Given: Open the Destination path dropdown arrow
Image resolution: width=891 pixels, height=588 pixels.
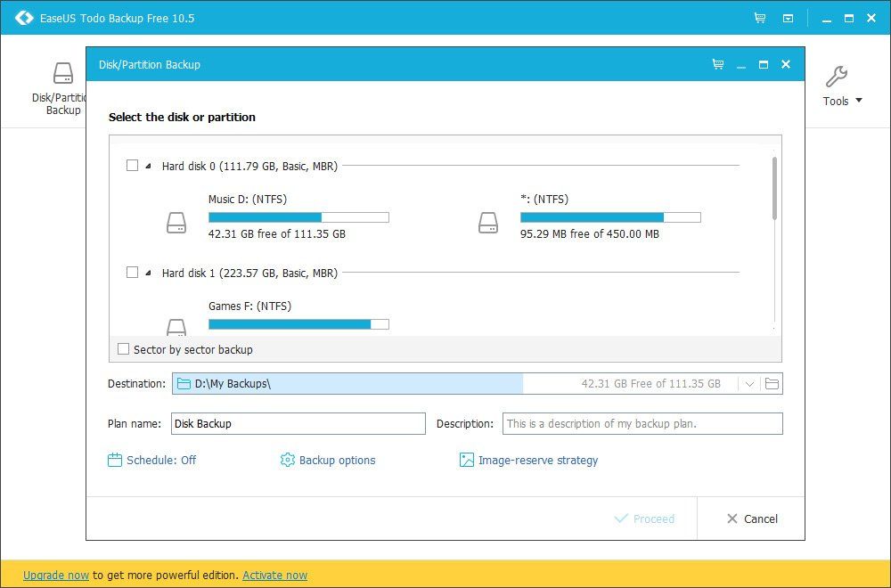Looking at the screenshot, I should click(x=748, y=383).
